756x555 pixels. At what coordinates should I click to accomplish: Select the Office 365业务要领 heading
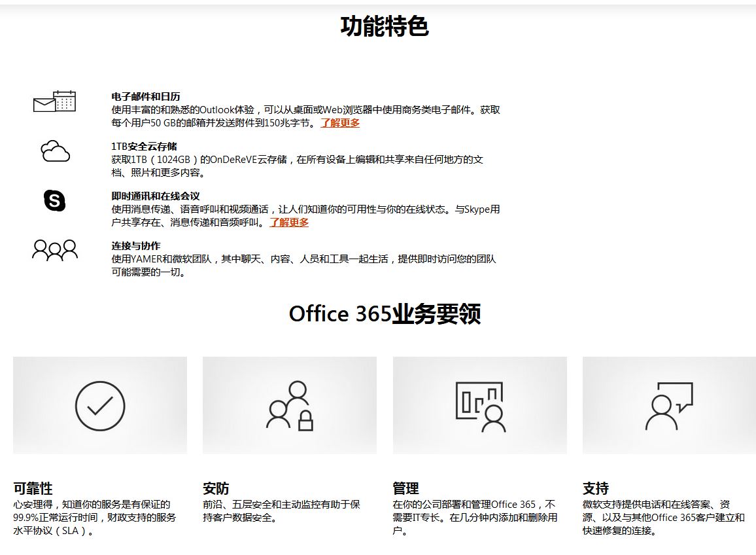tap(385, 313)
